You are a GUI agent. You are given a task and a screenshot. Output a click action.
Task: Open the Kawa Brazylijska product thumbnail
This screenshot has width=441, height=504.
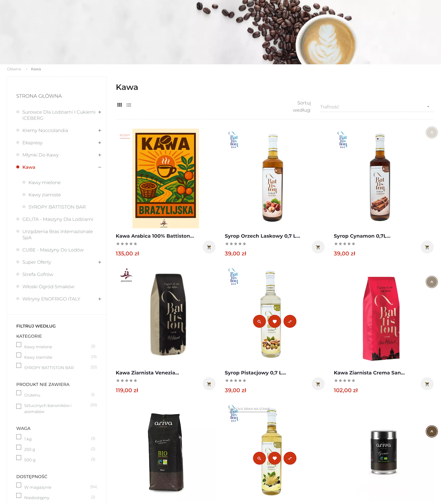pyautogui.click(x=166, y=178)
